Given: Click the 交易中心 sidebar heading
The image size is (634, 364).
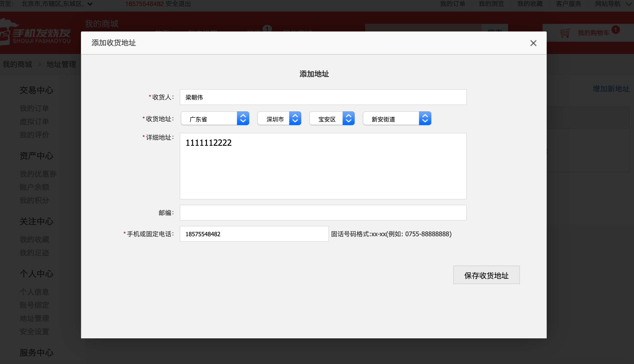Looking at the screenshot, I should tap(37, 90).
